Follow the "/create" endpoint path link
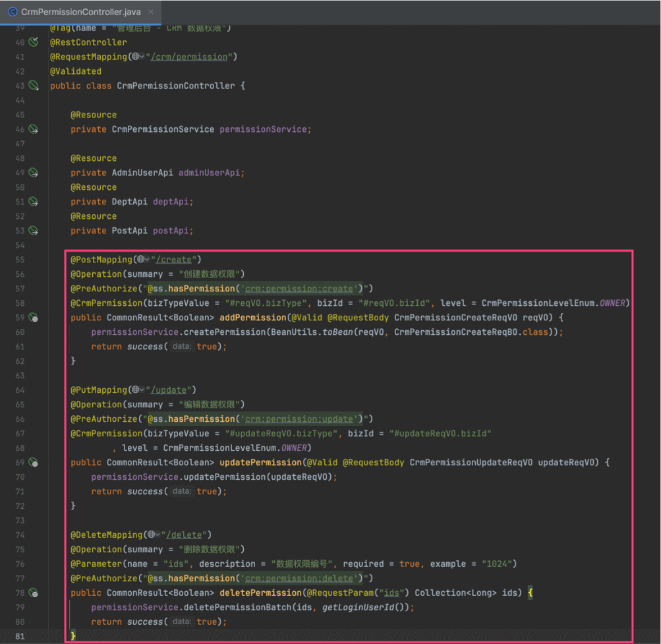Screen dimensions: 661x644 175,260
